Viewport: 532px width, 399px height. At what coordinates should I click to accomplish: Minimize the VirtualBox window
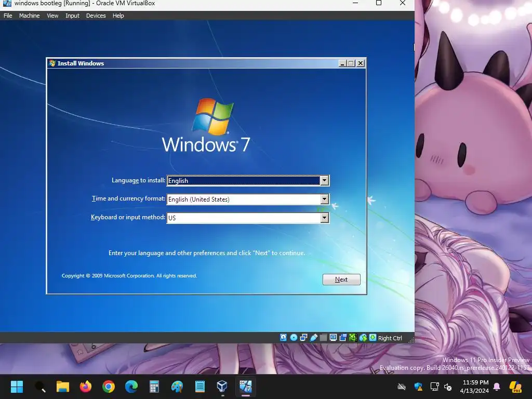click(x=355, y=3)
